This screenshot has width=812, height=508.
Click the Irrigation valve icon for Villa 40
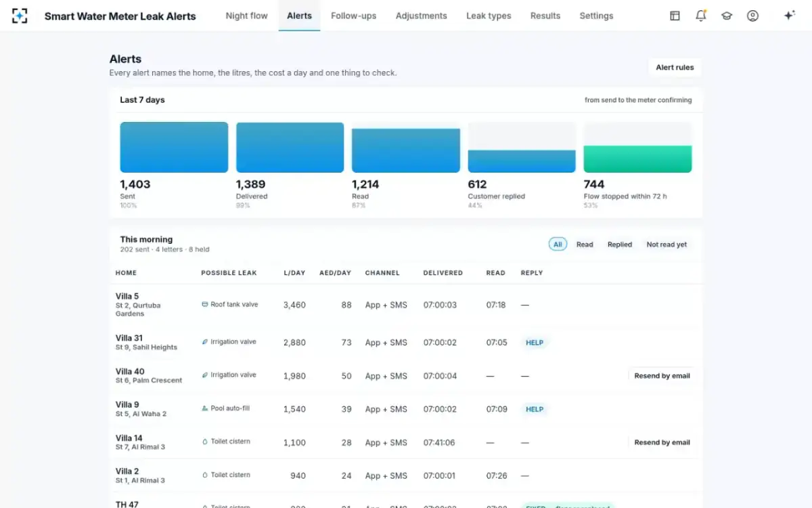[x=205, y=375]
